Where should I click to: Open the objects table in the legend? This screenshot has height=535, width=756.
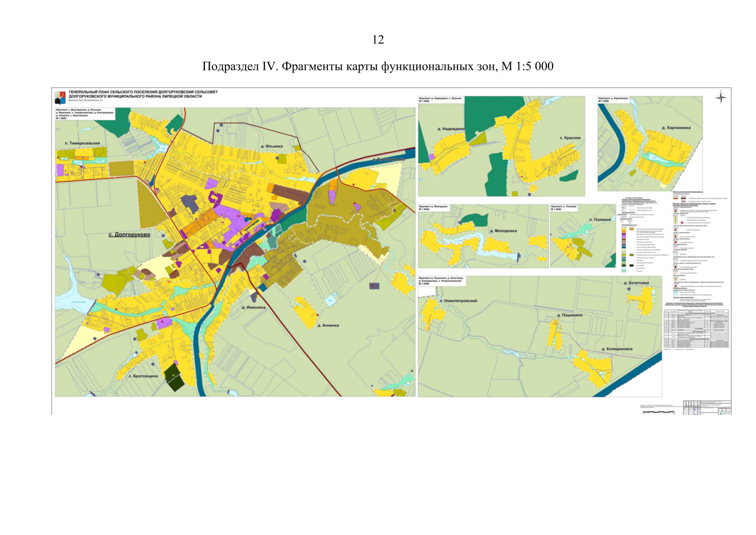[696, 328]
